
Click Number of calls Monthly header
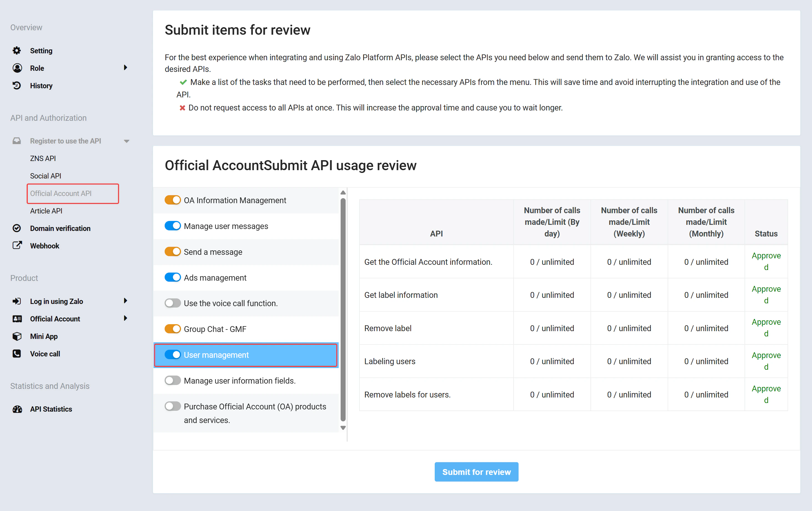click(x=706, y=222)
